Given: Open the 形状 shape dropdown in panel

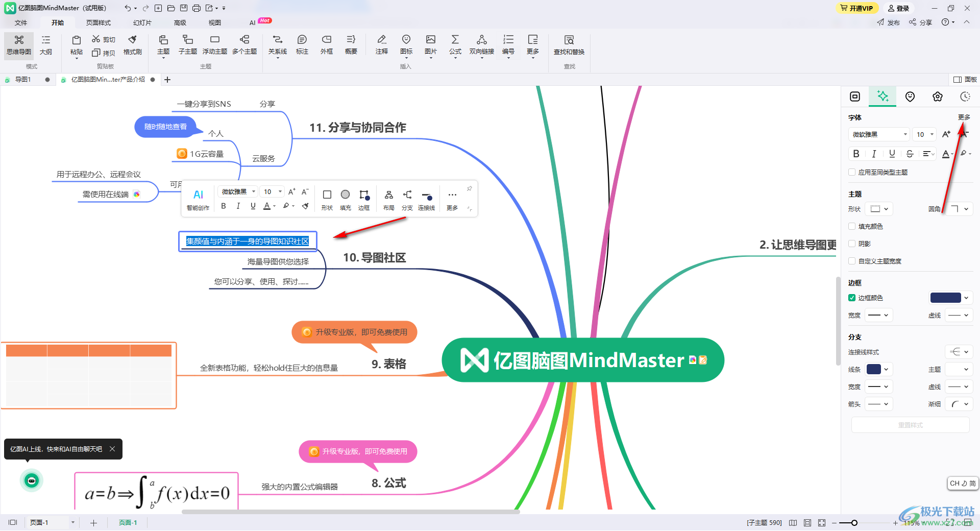Looking at the screenshot, I should 880,209.
